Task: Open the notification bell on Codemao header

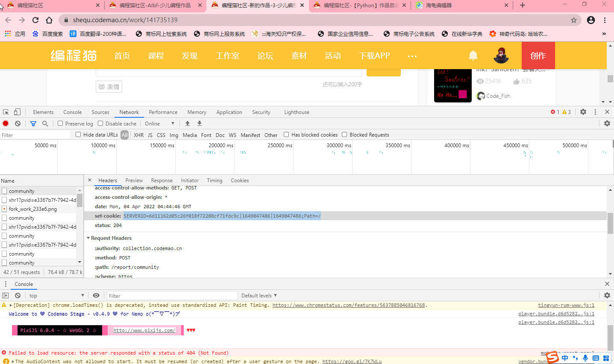Action: [x=473, y=55]
